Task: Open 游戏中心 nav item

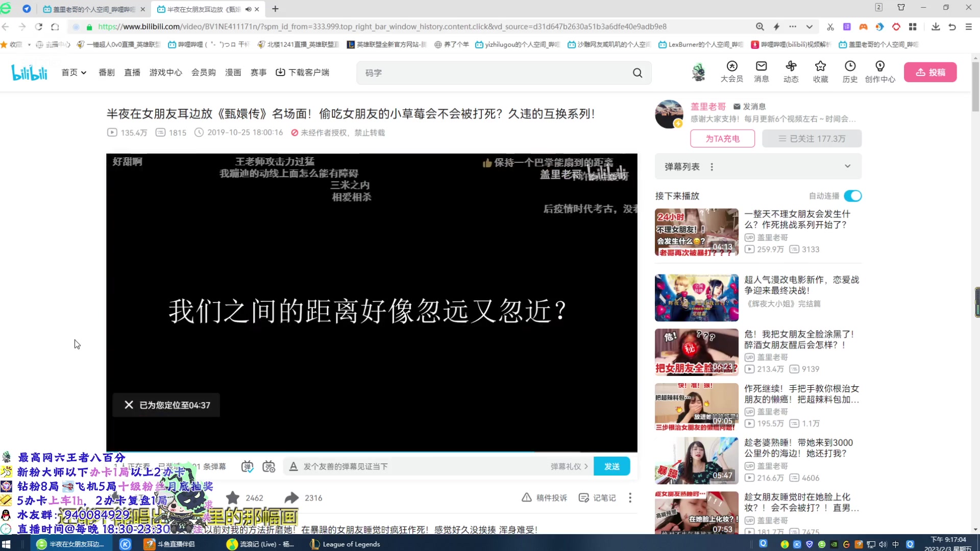Action: (x=165, y=72)
